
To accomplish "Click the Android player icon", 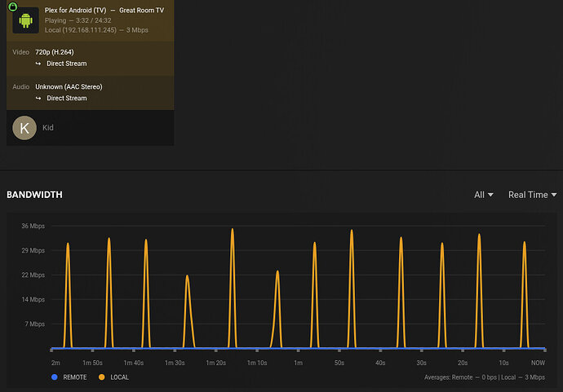I will [x=25, y=20].
